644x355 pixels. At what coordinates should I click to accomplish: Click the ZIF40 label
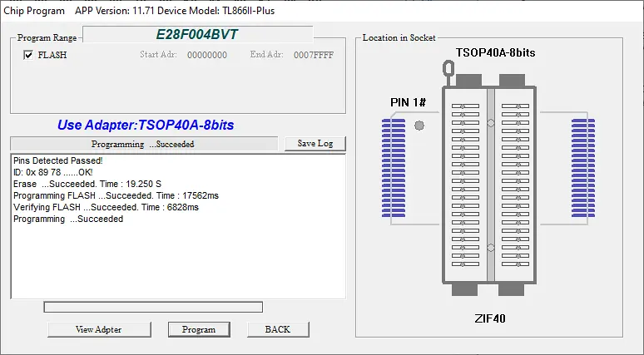489,318
